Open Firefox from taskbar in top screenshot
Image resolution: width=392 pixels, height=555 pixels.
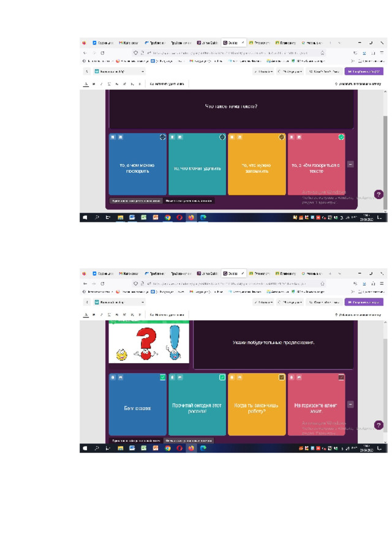pyautogui.click(x=191, y=217)
